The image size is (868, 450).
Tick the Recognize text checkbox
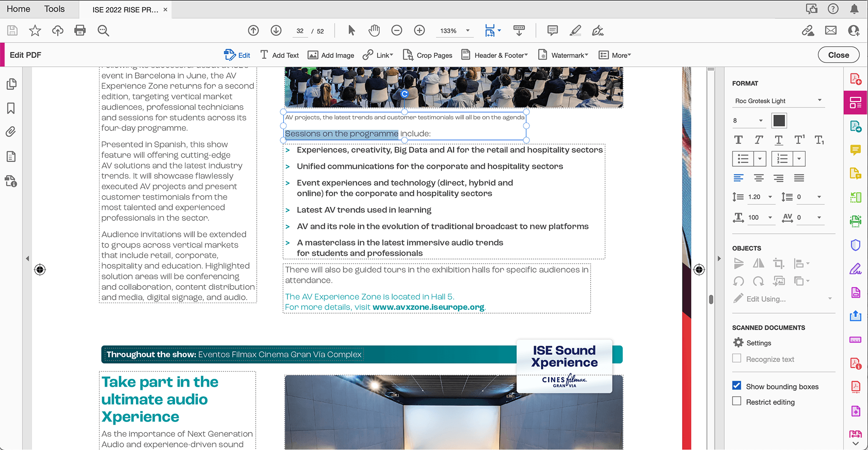coord(737,359)
